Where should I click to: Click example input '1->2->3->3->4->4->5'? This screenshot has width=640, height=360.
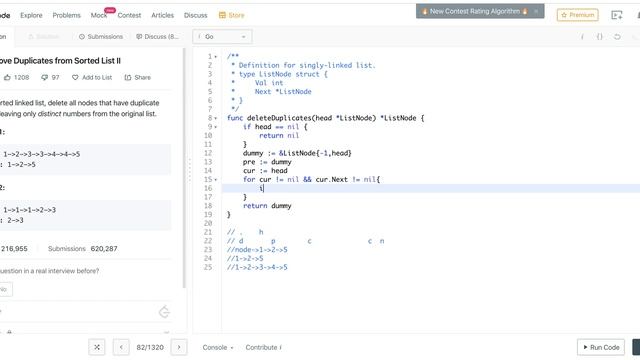click(x=42, y=154)
